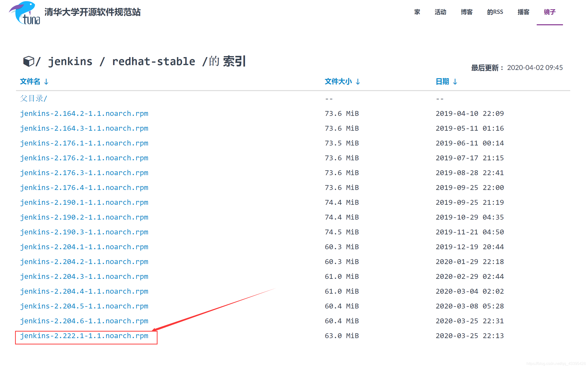Screen dimensions: 588x368
Task: Open the 博客 nav item
Action: [x=466, y=12]
